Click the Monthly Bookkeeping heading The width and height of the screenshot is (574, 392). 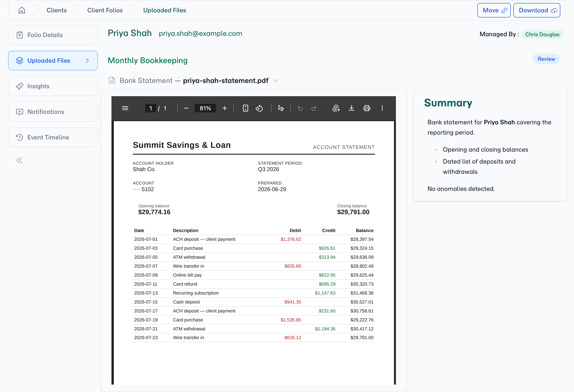click(148, 60)
